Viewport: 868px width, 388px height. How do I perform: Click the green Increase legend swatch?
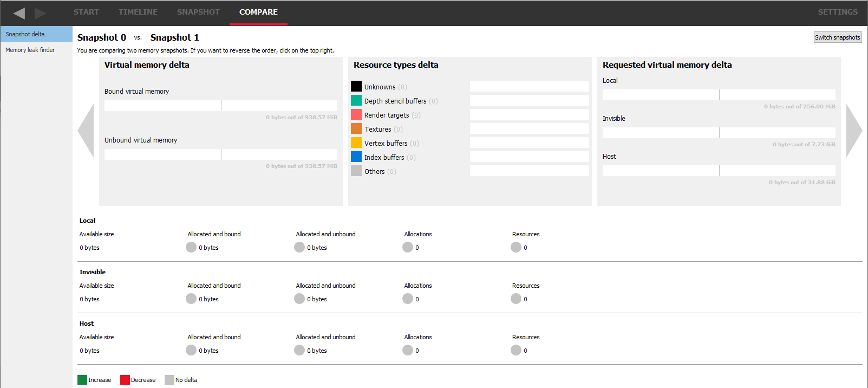(x=82, y=380)
